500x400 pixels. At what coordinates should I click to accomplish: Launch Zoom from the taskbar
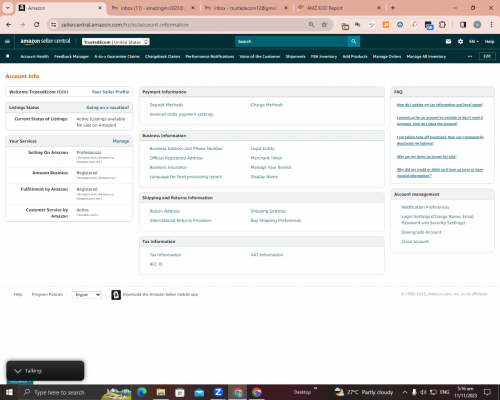pos(218,392)
